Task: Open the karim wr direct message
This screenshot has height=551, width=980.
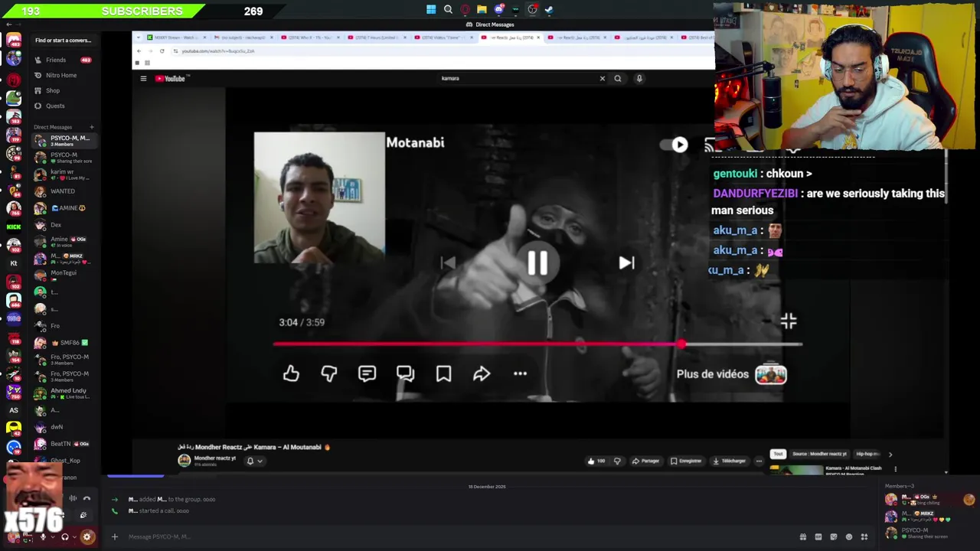Action: pos(64,174)
